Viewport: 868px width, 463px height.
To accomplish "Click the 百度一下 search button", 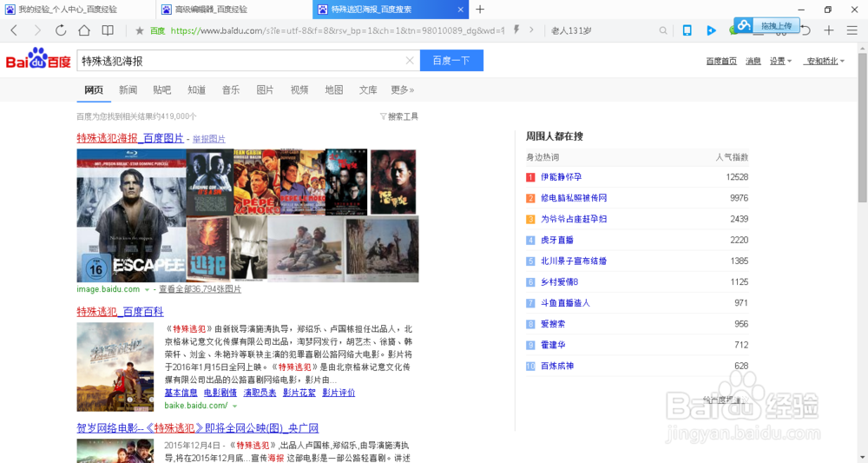I will (x=451, y=60).
